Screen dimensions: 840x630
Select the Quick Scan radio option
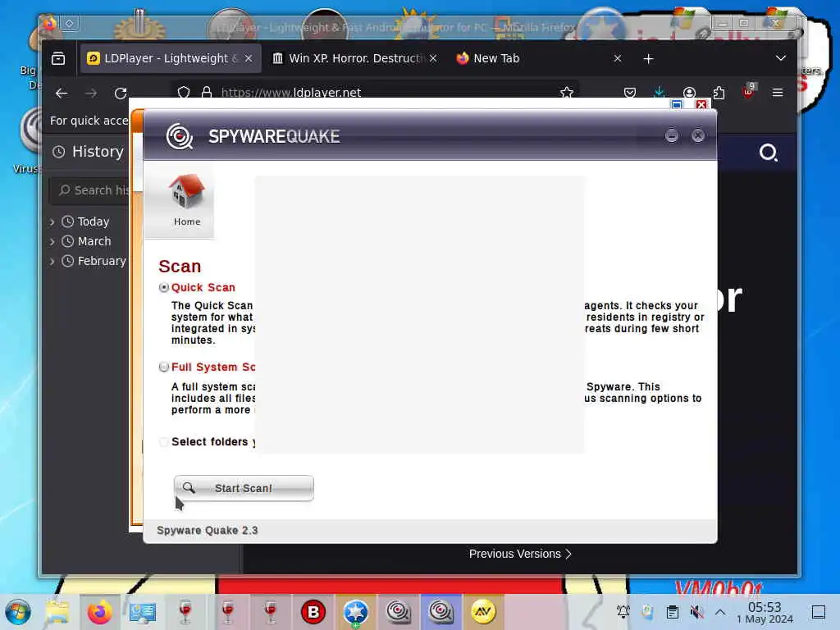click(164, 288)
